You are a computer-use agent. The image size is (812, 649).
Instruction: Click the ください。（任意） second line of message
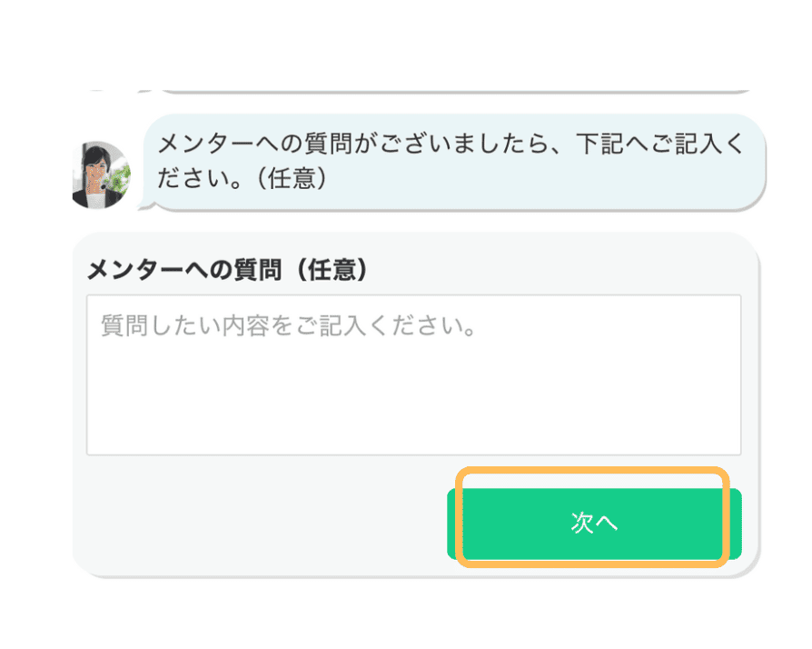242,179
